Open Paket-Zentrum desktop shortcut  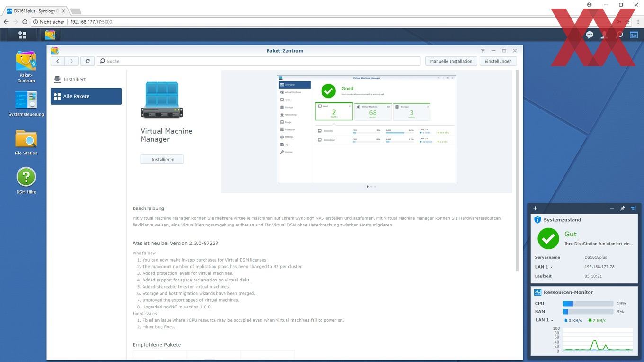(x=26, y=67)
